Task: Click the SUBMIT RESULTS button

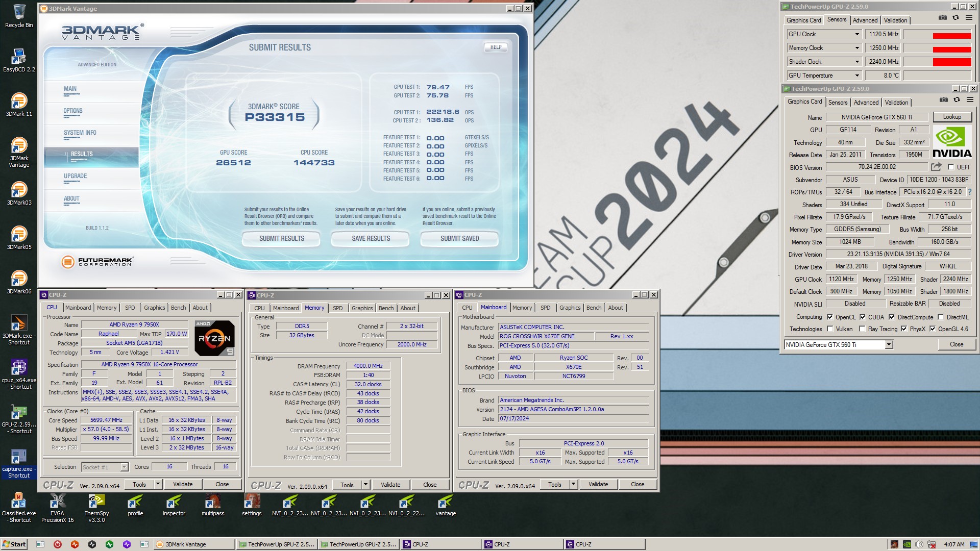Action: 281,238
